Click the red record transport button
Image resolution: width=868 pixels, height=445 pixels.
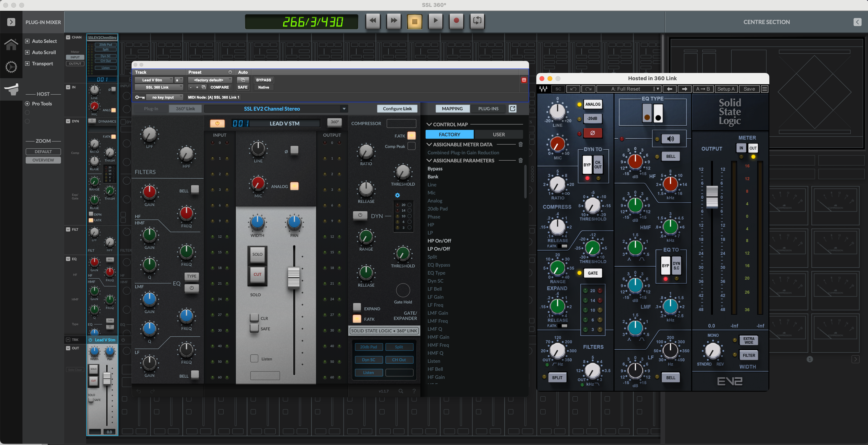456,21
